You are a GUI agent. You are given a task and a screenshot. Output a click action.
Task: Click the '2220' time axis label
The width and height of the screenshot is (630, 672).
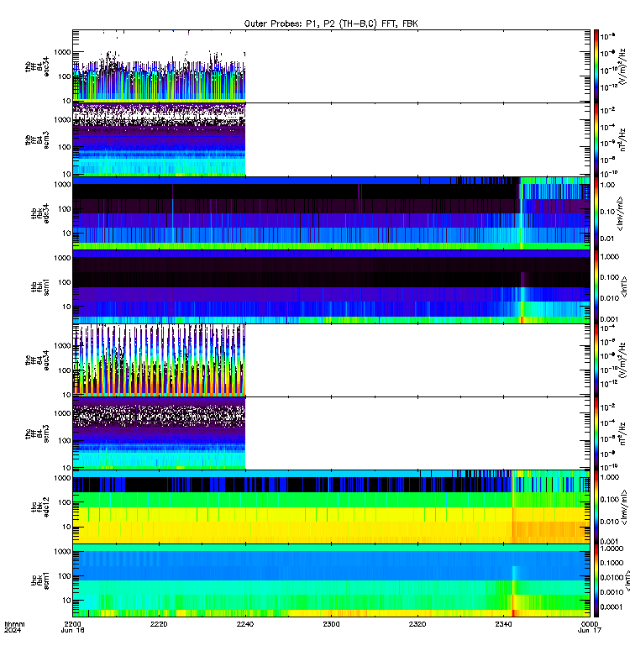point(159,624)
